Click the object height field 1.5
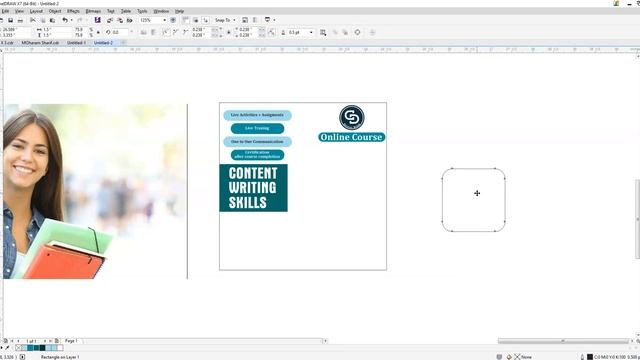The width and height of the screenshot is (640, 360). click(56, 35)
